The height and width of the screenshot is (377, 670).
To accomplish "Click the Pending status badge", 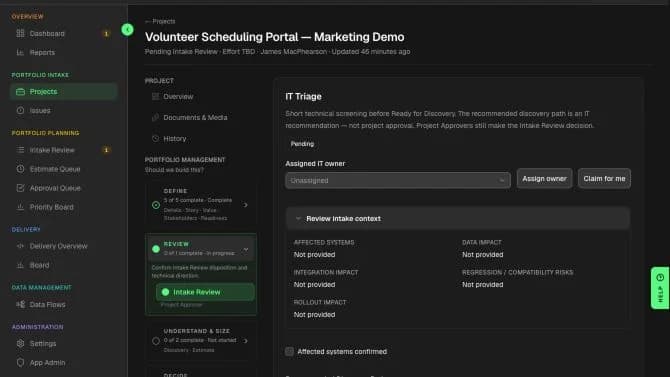I will 302,144.
